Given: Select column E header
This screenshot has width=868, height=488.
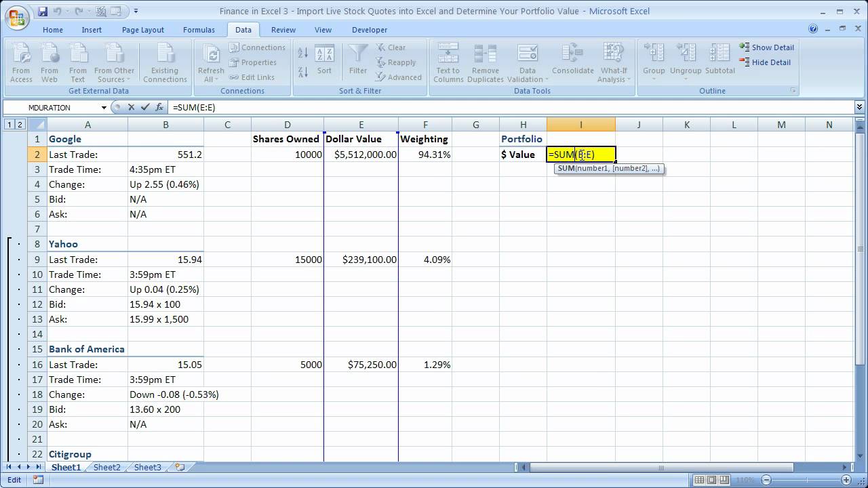Looking at the screenshot, I should (361, 124).
